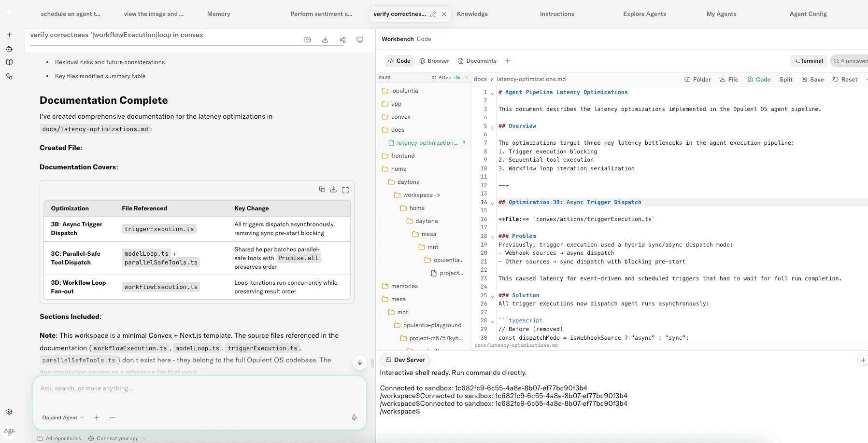Collapse the Overview section fold at line 5

[492, 126]
